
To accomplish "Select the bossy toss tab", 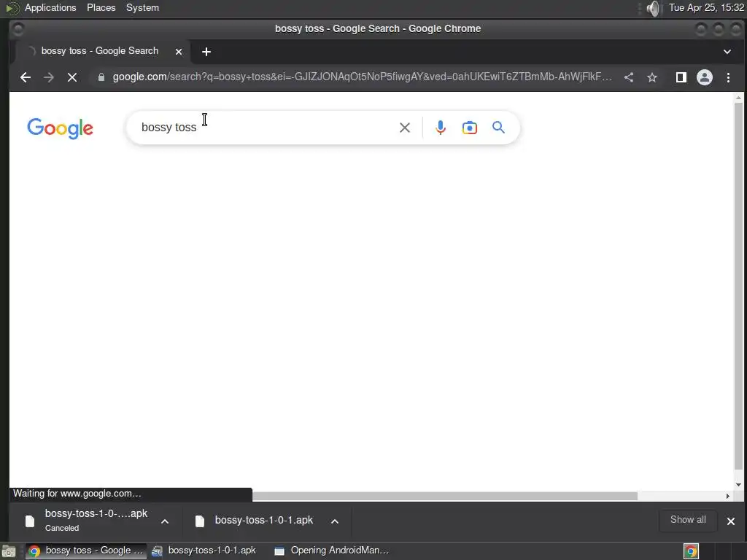I will point(99,51).
